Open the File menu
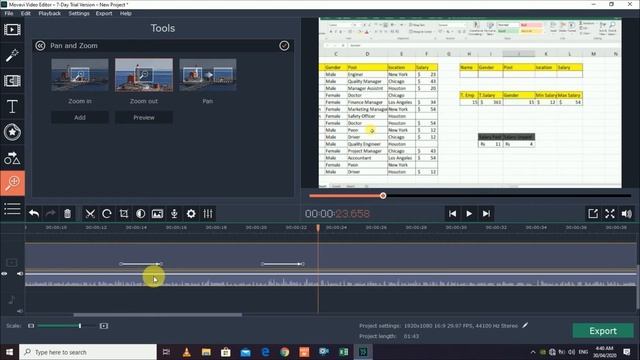Viewport: 640px width, 360px height. point(9,13)
